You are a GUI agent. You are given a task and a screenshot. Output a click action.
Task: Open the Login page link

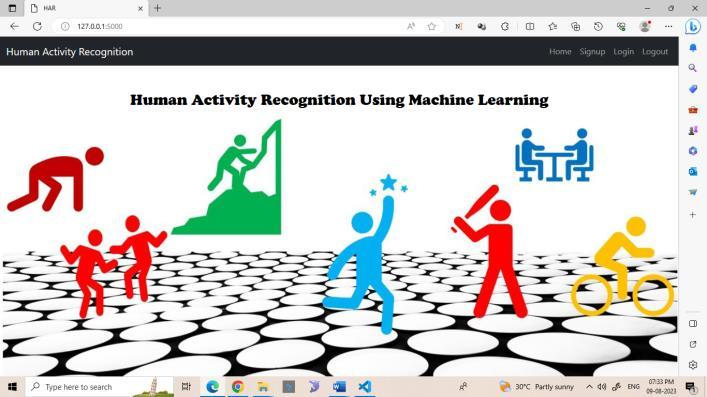pyautogui.click(x=624, y=51)
